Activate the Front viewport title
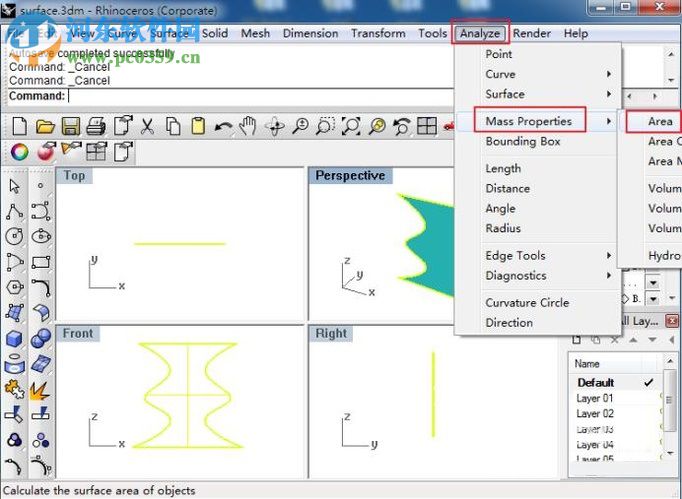The height and width of the screenshot is (499, 682). pos(78,333)
